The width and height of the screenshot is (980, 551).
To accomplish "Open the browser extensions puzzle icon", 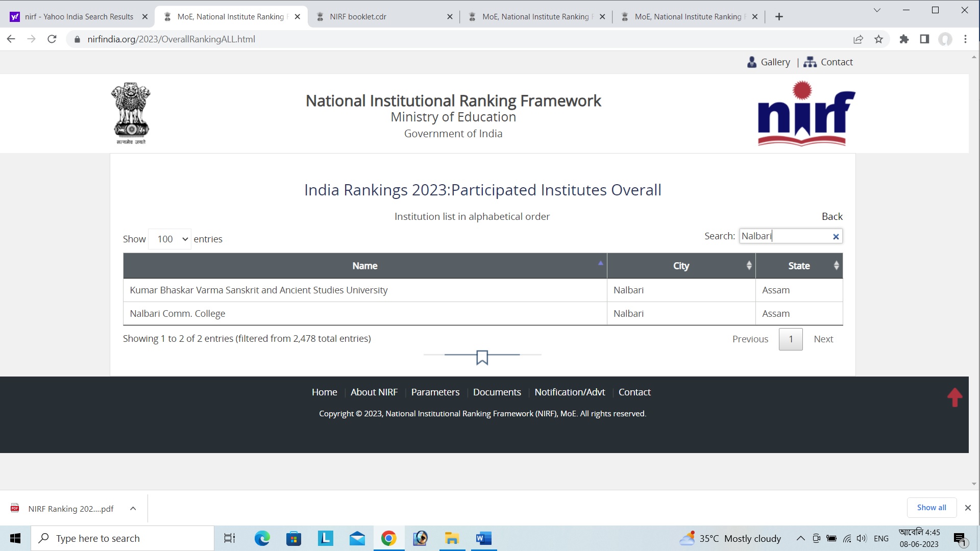I will pos(904,39).
